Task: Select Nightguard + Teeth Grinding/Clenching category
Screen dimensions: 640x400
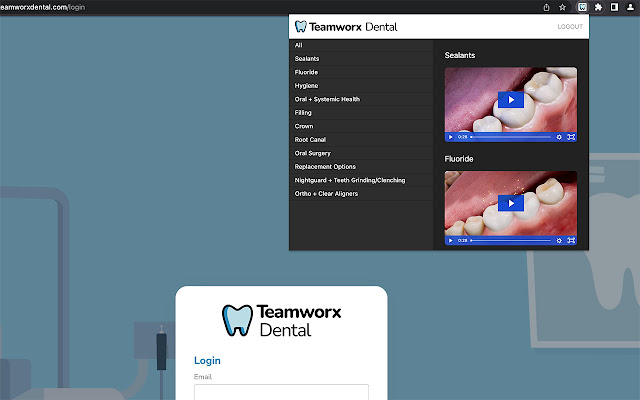Action: pyautogui.click(x=361, y=180)
